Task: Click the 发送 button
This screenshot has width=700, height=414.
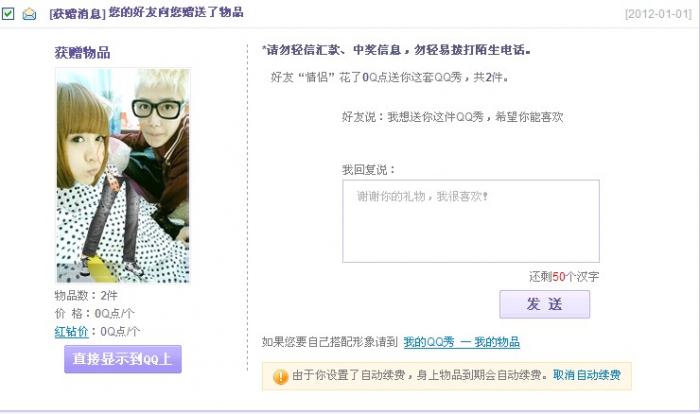Action: point(545,305)
